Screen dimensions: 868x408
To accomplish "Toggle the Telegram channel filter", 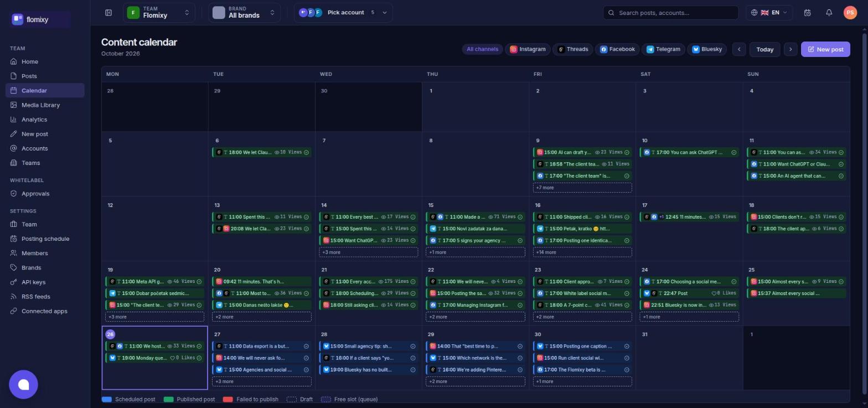I will (x=663, y=49).
